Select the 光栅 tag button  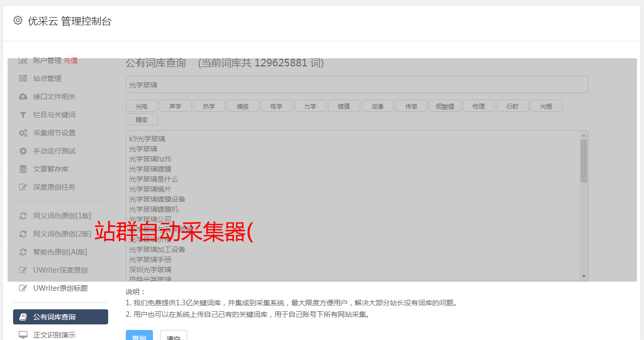click(546, 106)
